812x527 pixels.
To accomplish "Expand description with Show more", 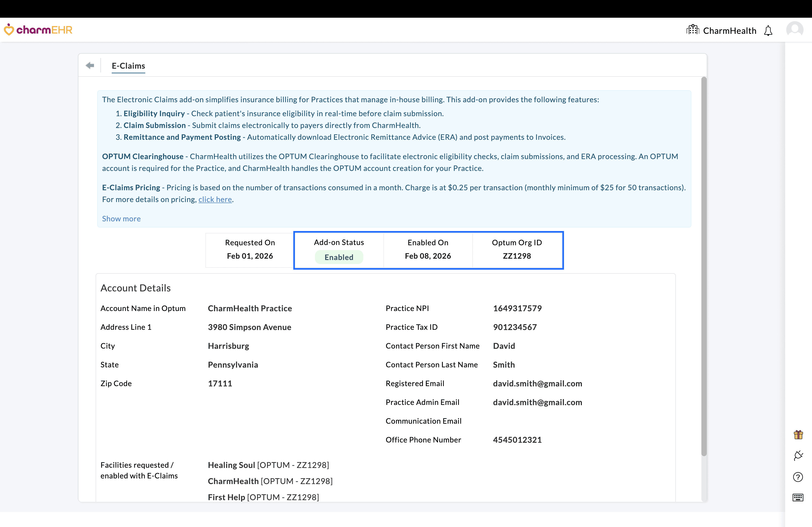I will click(x=121, y=219).
